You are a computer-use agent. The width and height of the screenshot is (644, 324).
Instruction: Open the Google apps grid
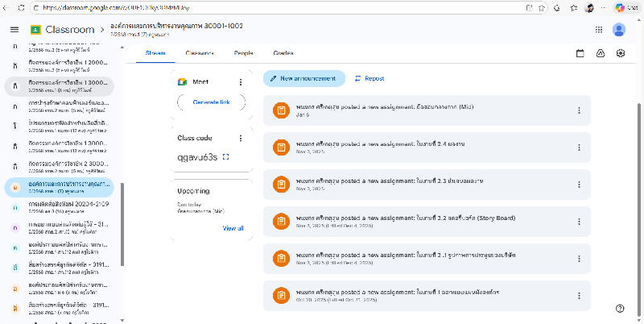tap(598, 29)
